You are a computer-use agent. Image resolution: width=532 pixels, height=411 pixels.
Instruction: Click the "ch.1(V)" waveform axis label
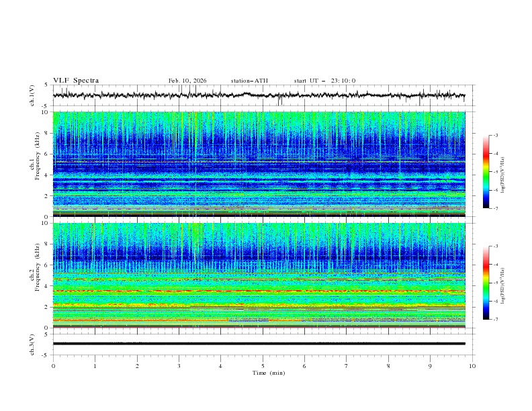[x=32, y=95]
